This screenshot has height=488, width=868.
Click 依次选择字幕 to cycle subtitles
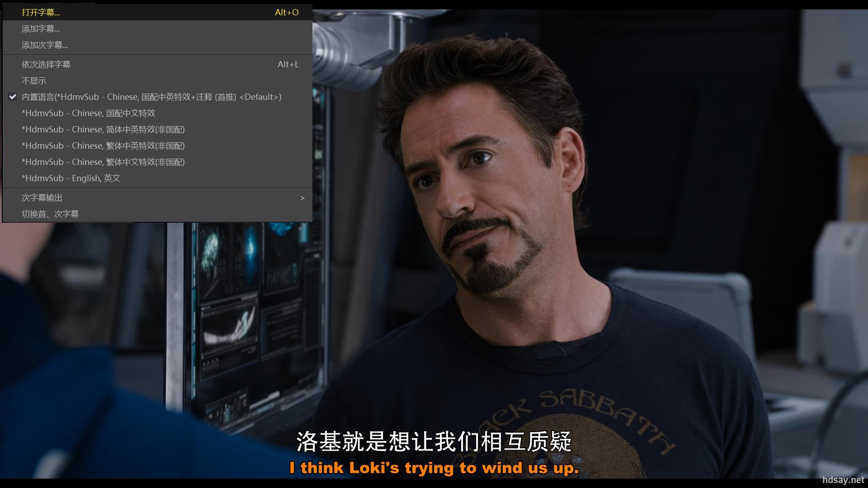pos(157,64)
